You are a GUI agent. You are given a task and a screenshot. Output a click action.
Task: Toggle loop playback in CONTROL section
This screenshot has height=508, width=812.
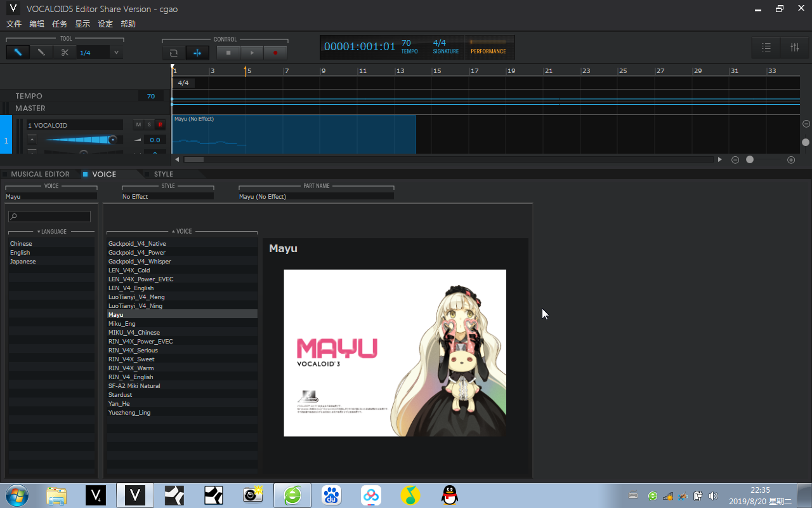[174, 53]
